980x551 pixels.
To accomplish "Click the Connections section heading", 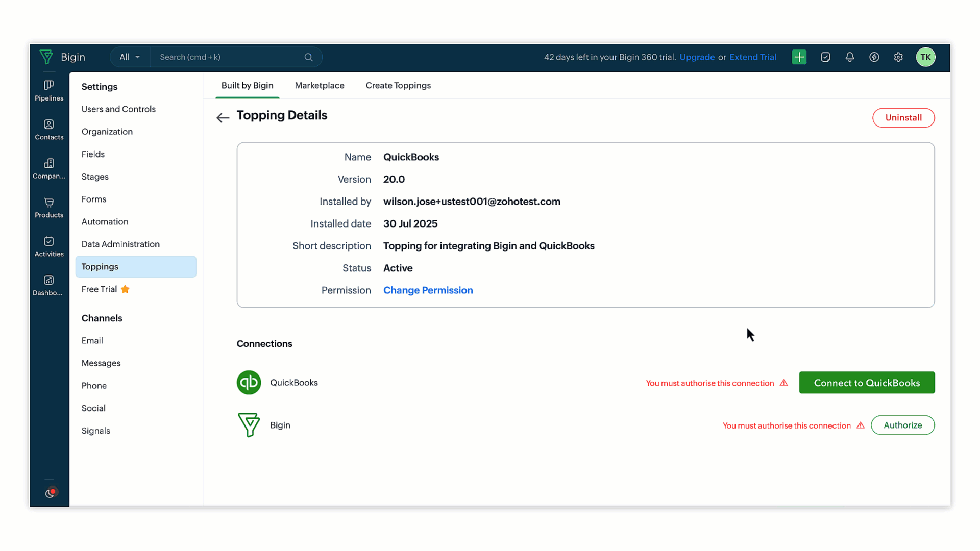I will click(x=264, y=344).
